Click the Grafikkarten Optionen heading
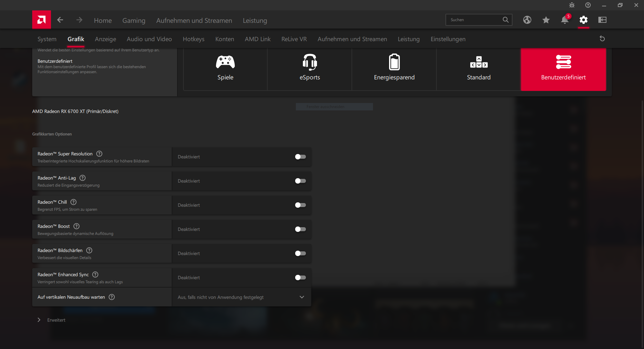644x349 pixels. pos(52,134)
